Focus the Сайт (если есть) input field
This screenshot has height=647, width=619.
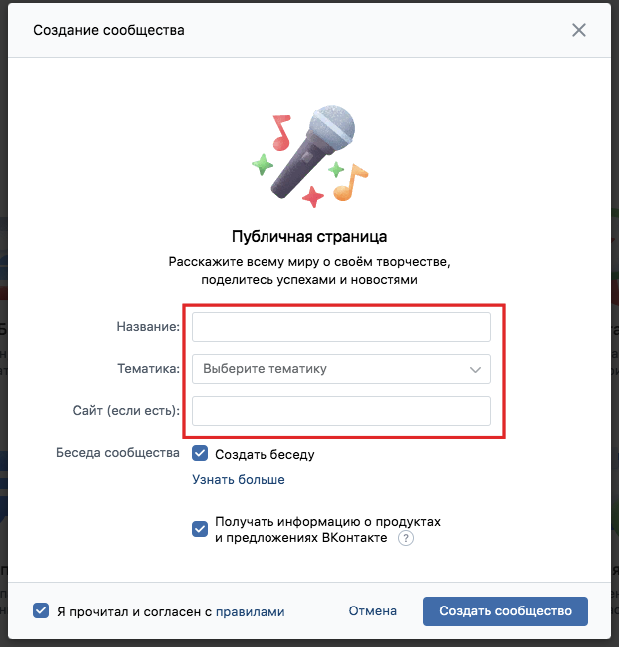[341, 411]
